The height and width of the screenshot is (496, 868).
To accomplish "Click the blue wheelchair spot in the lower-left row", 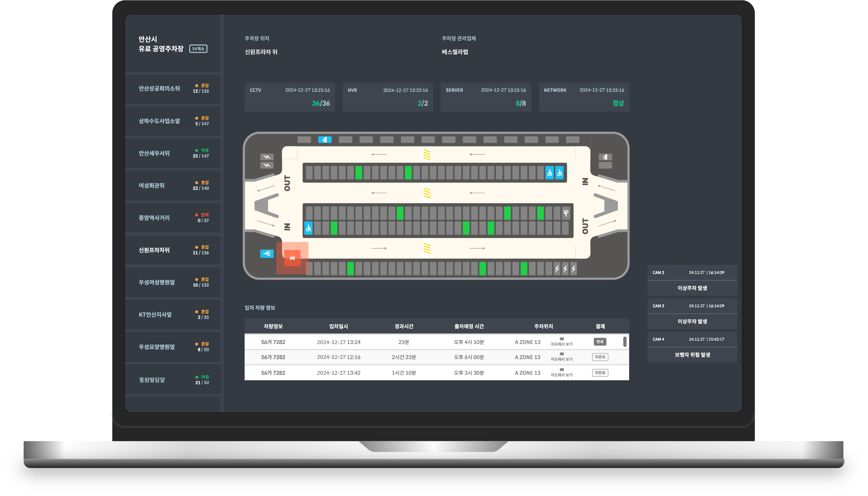I will click(308, 228).
